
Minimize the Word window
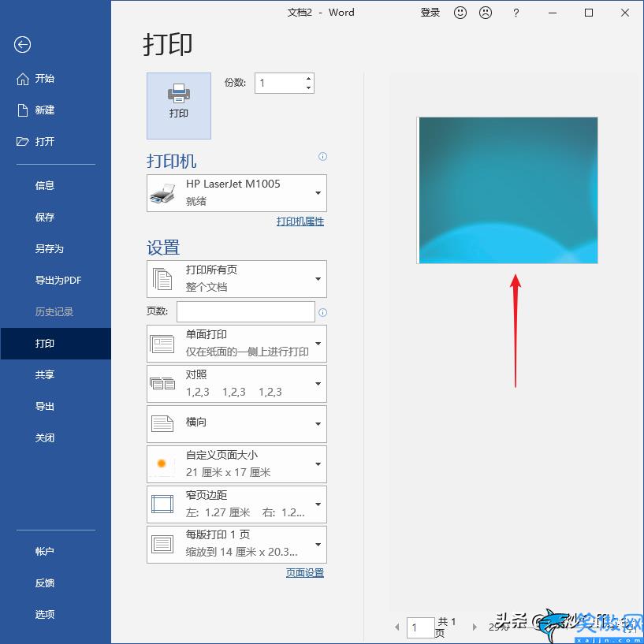553,13
